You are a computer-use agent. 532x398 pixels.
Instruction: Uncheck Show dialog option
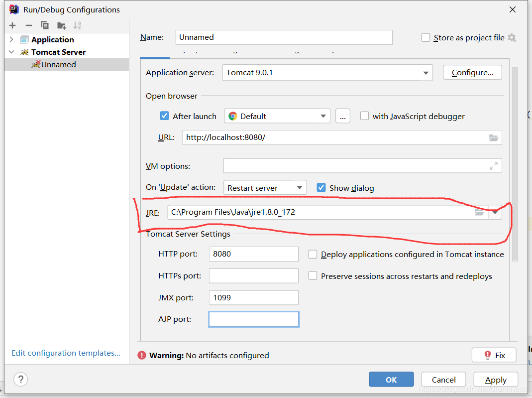[x=321, y=187]
